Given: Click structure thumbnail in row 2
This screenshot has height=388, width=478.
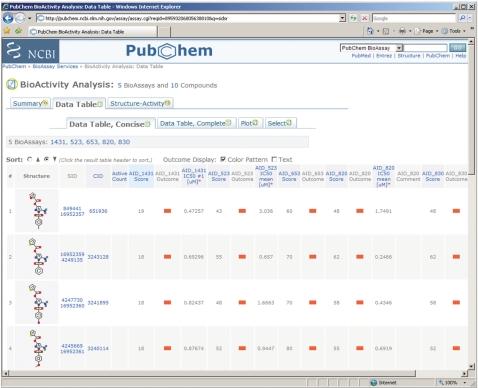Looking at the screenshot, I should [x=37, y=257].
